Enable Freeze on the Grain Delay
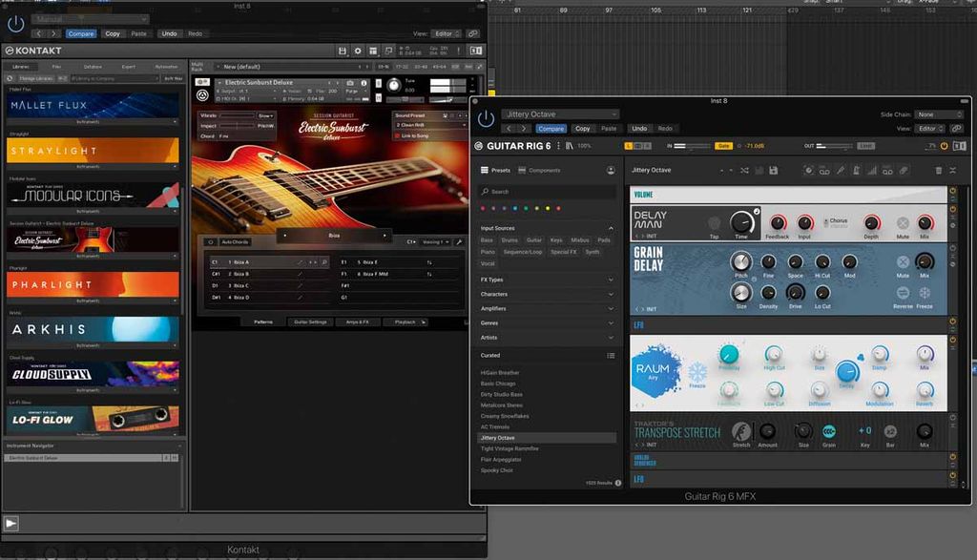This screenshot has width=977, height=560. (x=925, y=291)
